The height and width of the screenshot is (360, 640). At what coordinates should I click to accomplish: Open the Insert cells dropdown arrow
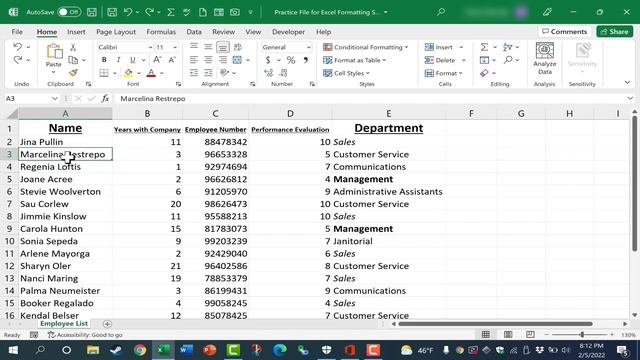pyautogui.click(x=461, y=47)
